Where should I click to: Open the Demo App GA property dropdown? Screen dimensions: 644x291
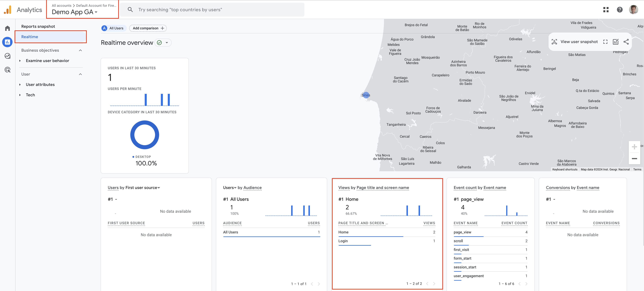75,12
